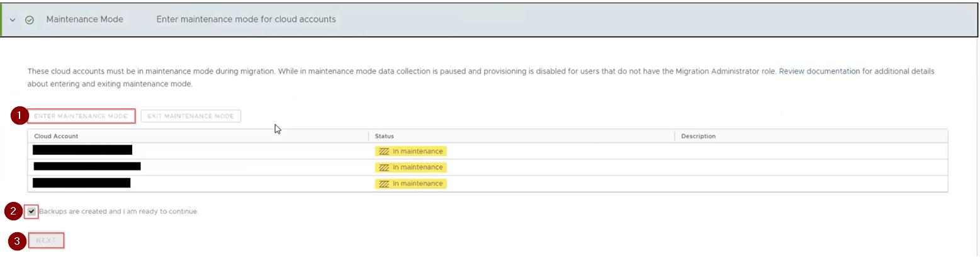Image resolution: width=980 pixels, height=263 pixels.
Task: Collapse the Maintenance Mode section chevron
Action: coord(13,20)
